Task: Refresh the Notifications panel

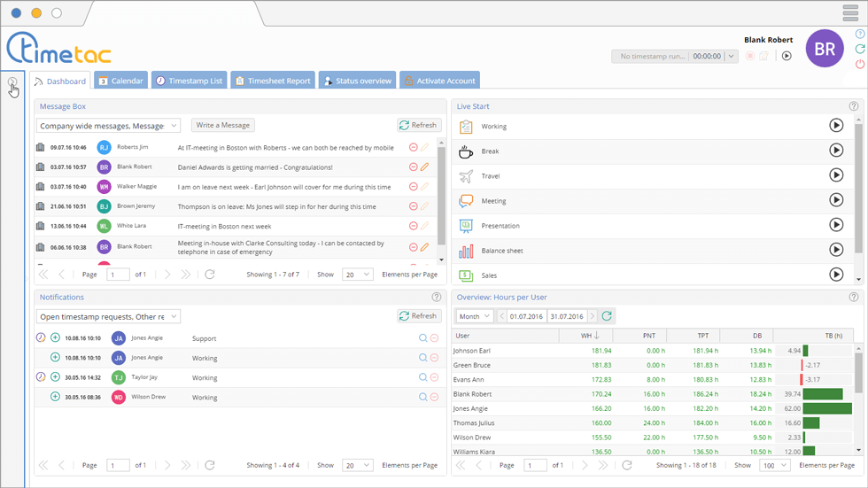Action: [418, 316]
